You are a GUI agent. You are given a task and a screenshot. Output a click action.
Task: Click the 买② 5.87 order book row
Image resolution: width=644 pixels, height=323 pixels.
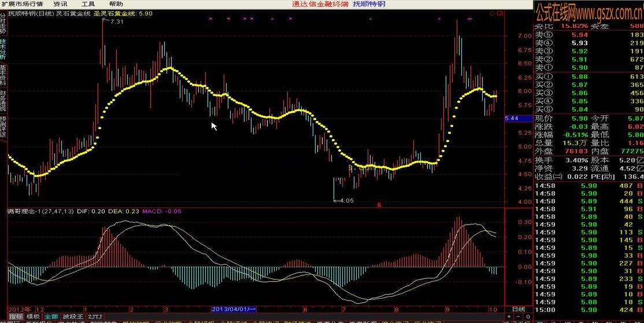coord(589,85)
